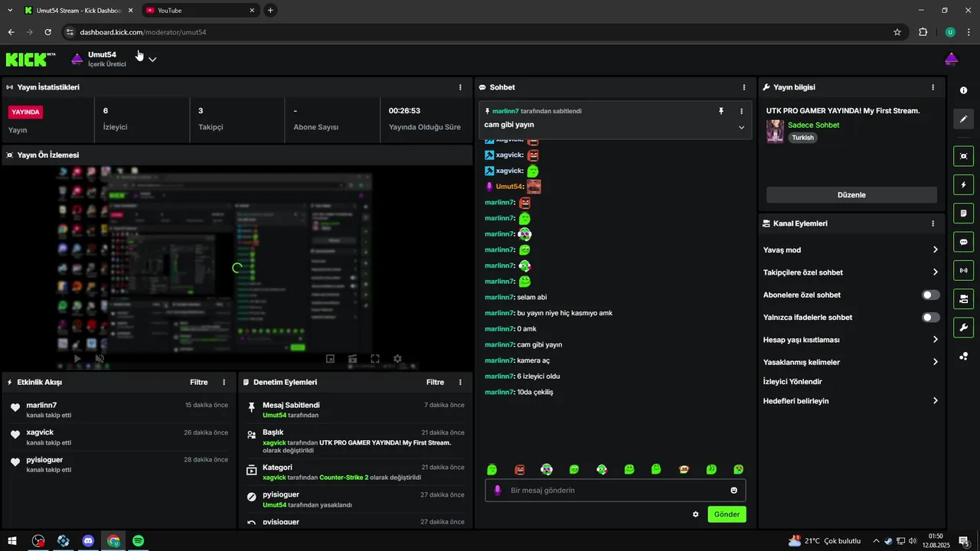
Task: Toggle the stream preview panel icon in sidebar
Action: click(x=963, y=156)
